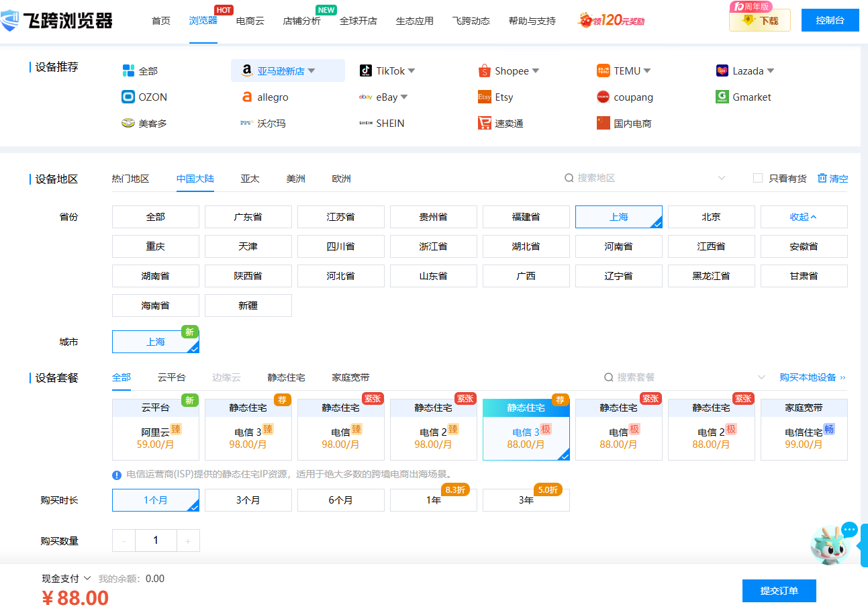Choose the Etsy platform icon

[485, 97]
